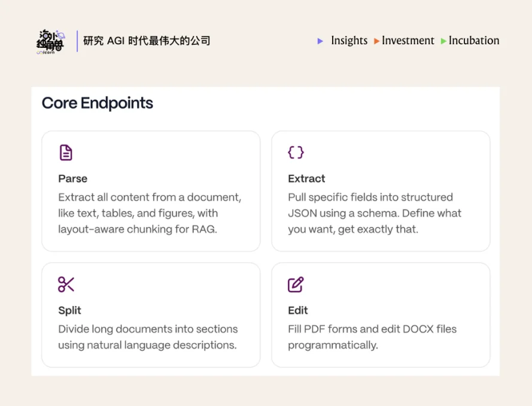532x406 pixels.
Task: Open the Edit endpoint card
Action: (381, 314)
